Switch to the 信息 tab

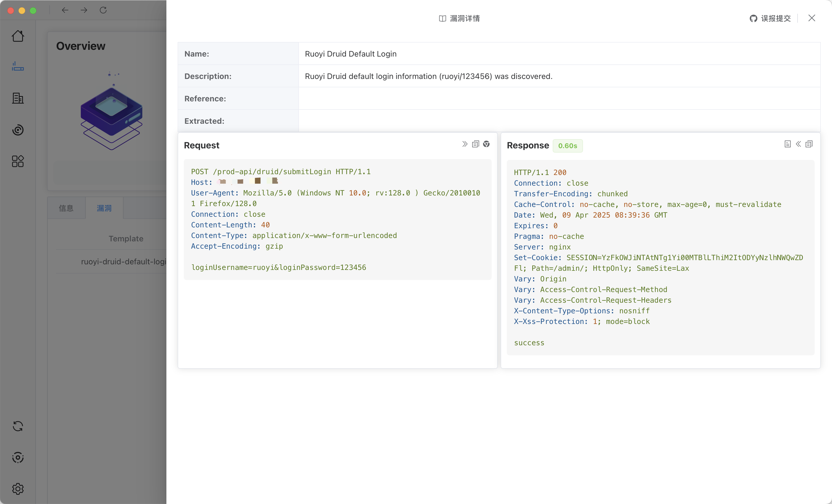coord(66,208)
